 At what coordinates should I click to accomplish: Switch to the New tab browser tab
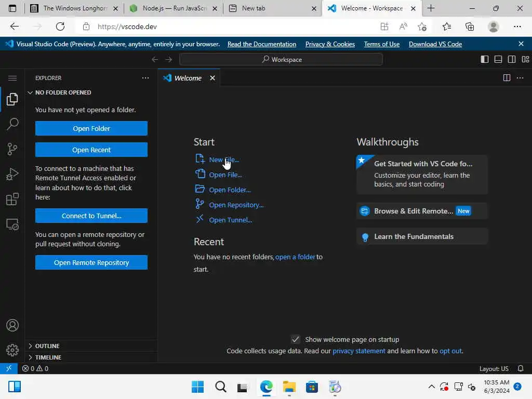[x=273, y=8]
